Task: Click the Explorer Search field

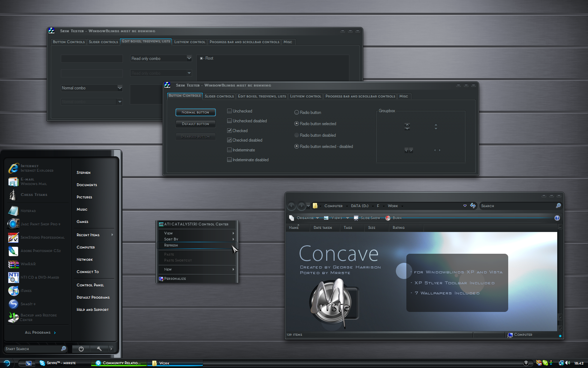Action: [517, 206]
